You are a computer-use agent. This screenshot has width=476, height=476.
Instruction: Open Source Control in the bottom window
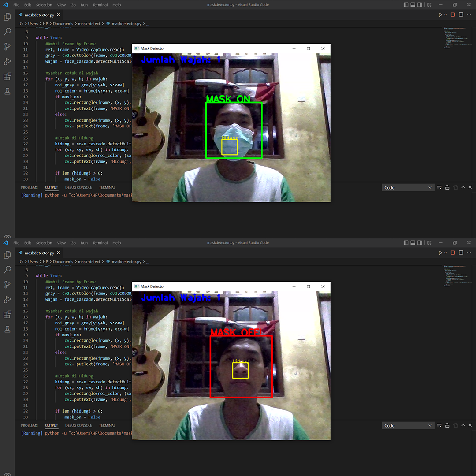pyautogui.click(x=7, y=285)
